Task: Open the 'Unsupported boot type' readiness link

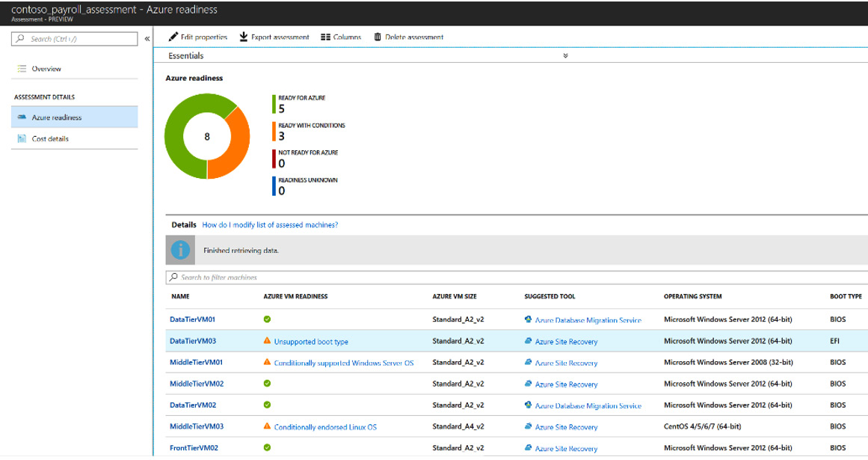Action: click(311, 342)
